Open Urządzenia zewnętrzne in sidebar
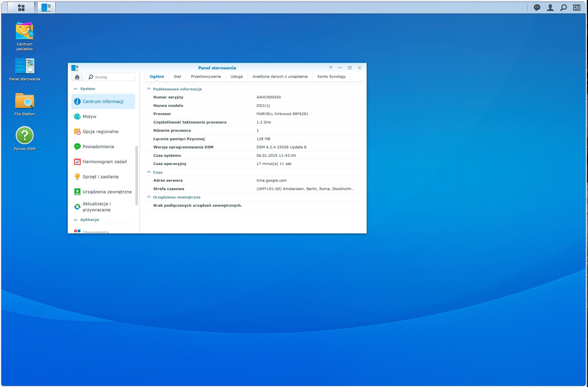The width and height of the screenshot is (588, 387). (x=103, y=192)
